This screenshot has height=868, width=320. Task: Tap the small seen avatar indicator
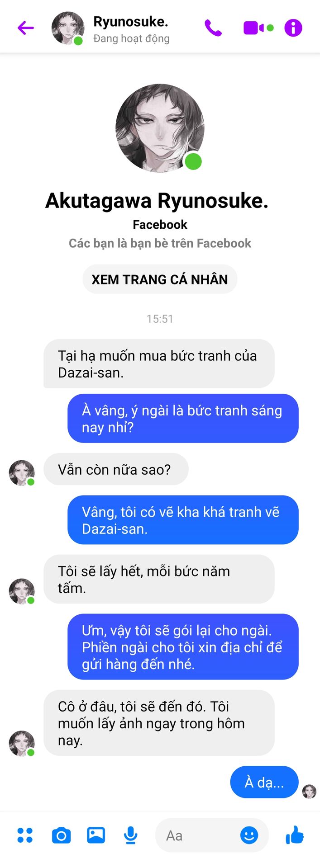309,792
